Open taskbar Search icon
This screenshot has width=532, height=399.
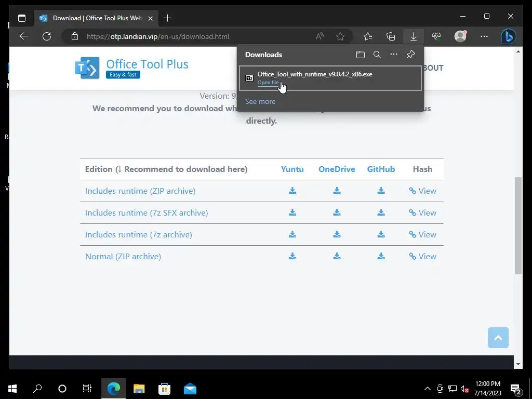click(37, 389)
